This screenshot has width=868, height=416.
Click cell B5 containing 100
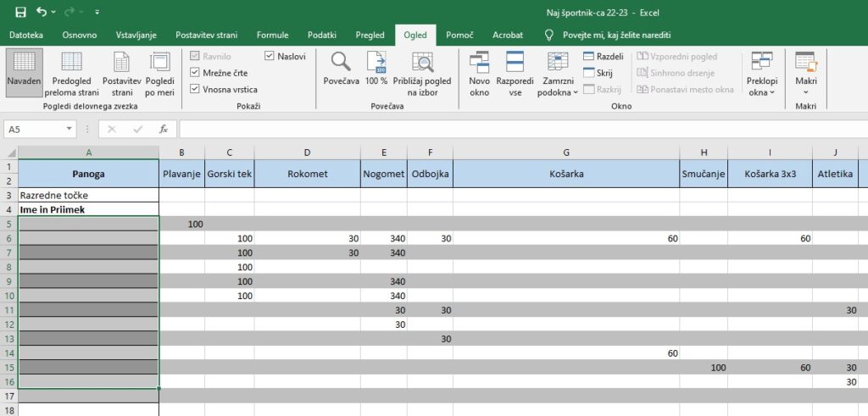click(x=181, y=224)
